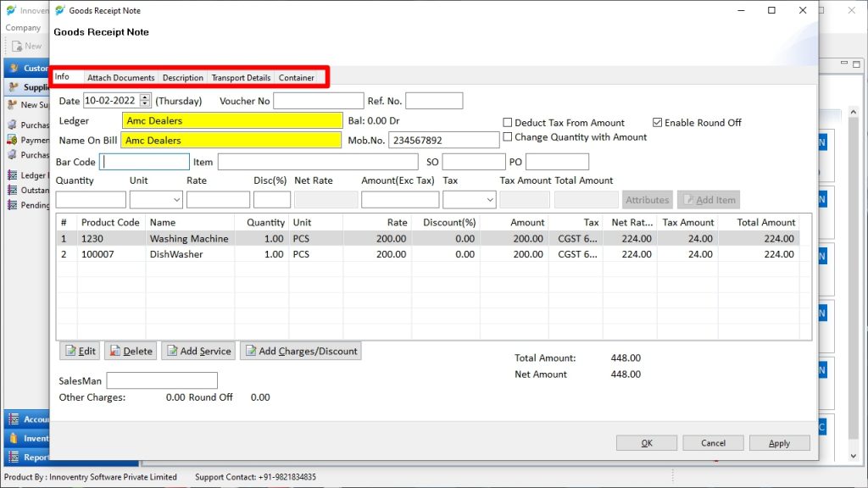Open the Description tab
This screenshot has width=868, height=488.
[x=183, y=78]
